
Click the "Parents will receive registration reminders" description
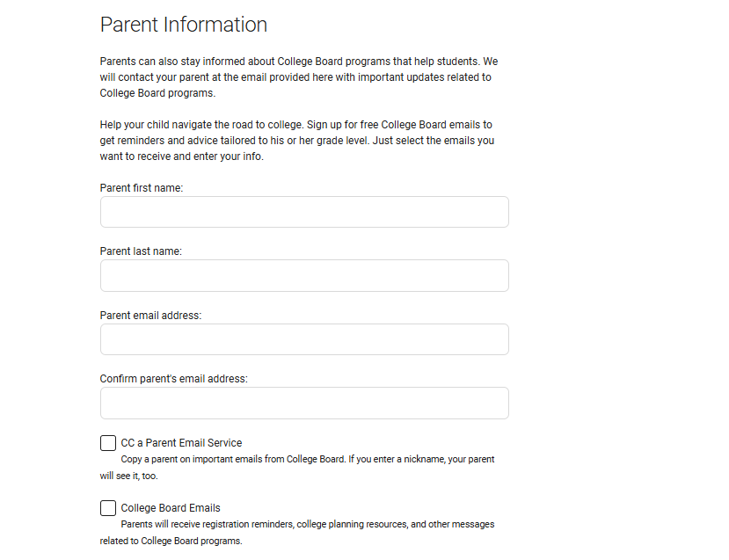pos(308,524)
